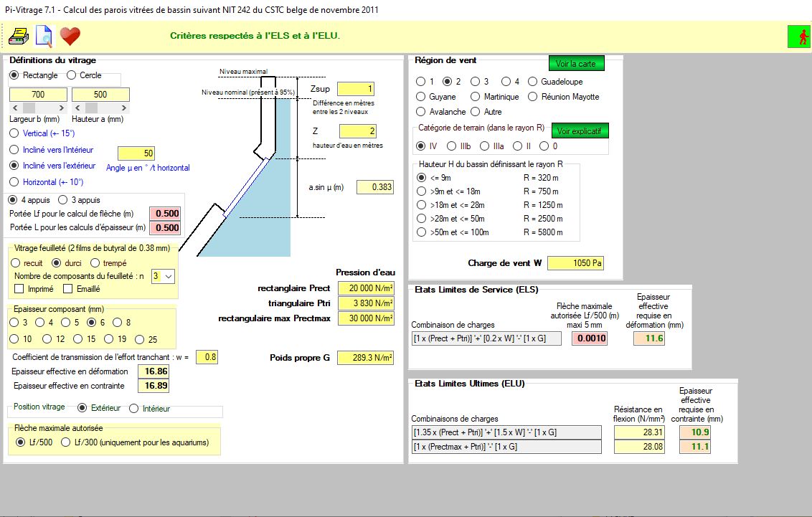This screenshot has height=517, width=812.
Task: Click right arrow of Largeur b scrollbar
Action: (x=62, y=107)
